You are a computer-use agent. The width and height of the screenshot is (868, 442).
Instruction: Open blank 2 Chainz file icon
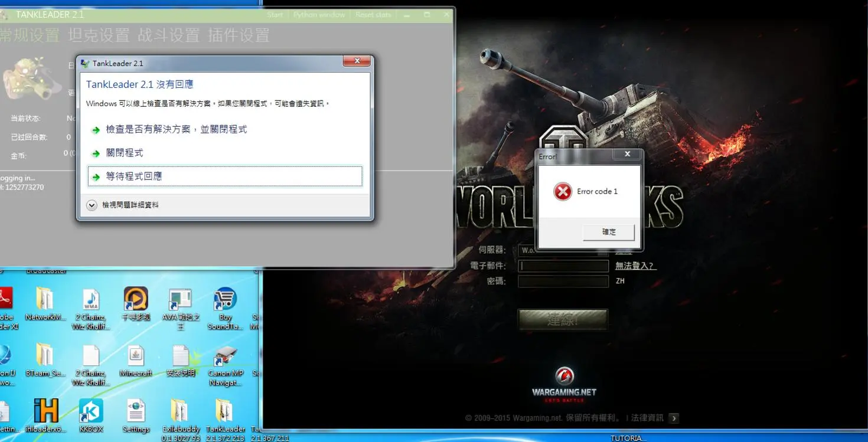pyautogui.click(x=91, y=365)
